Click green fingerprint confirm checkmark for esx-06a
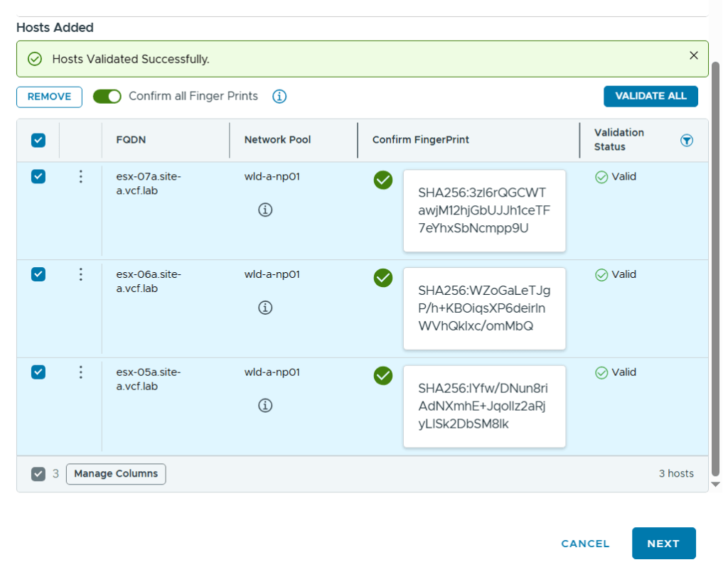The image size is (728, 572). (383, 278)
